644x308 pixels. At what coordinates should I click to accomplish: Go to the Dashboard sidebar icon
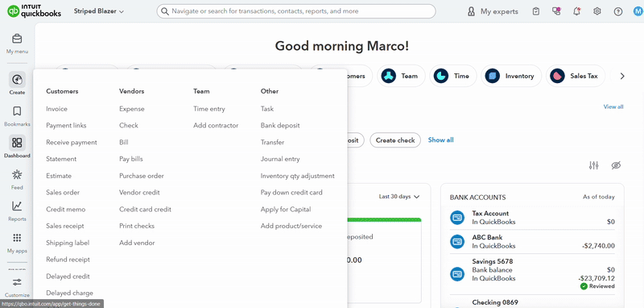17,143
